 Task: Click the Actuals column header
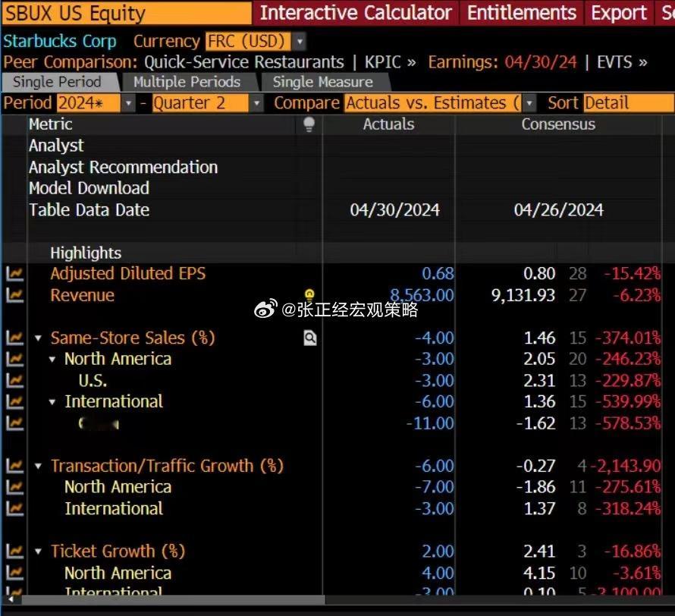pyautogui.click(x=388, y=124)
